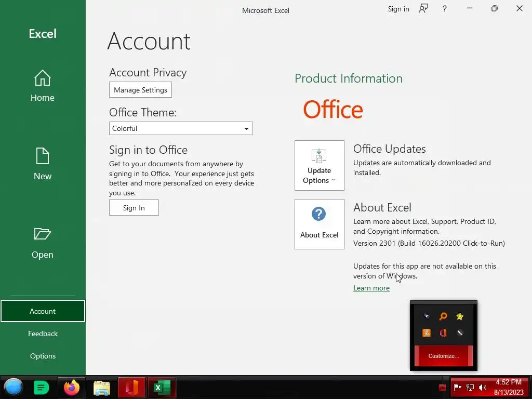
Task: Click the Sign In button
Action: point(134,208)
